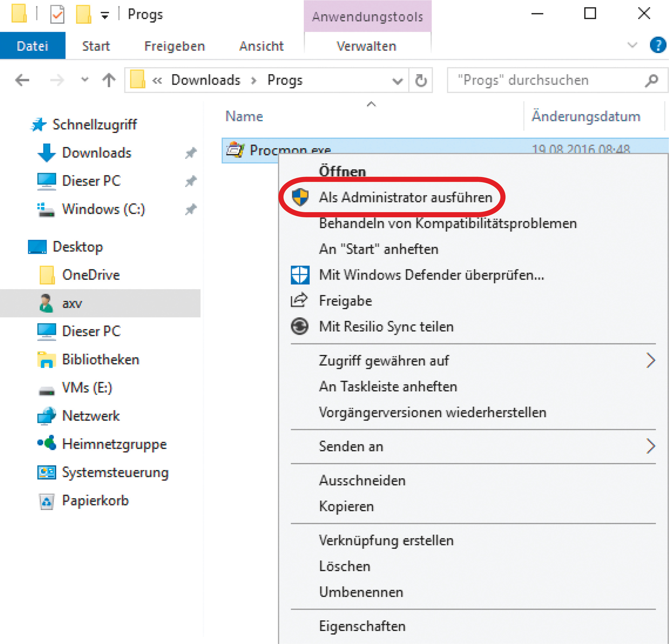
Task: Open the recent locations dropdown arrow
Action: 84,80
